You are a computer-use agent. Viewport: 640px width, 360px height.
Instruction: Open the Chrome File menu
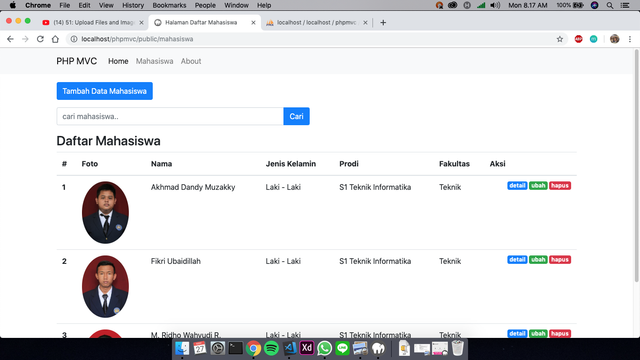click(x=64, y=5)
